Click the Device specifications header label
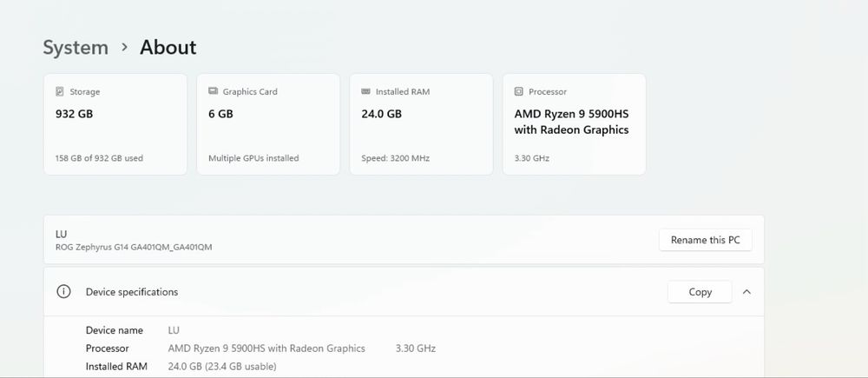Image resolution: width=868 pixels, height=378 pixels. (132, 292)
